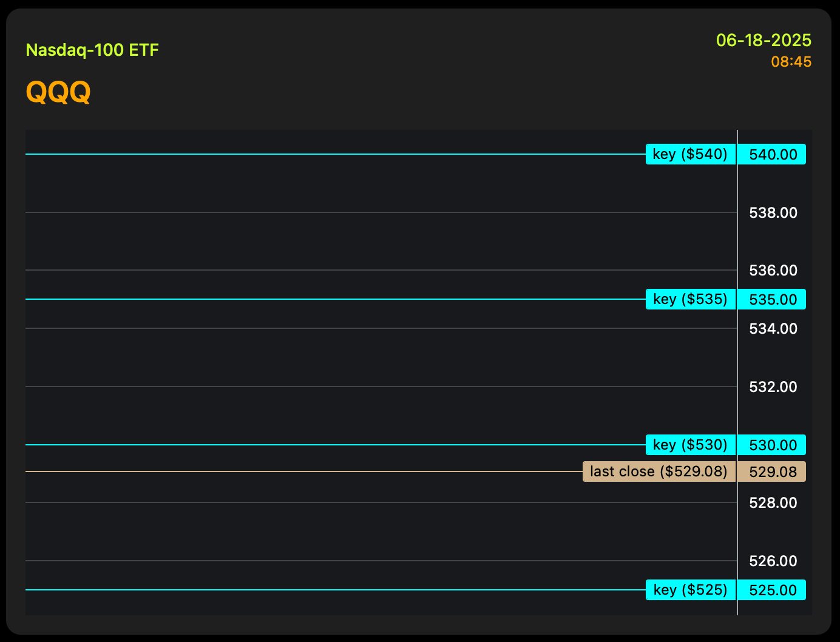This screenshot has height=642, width=840.
Task: Click the 08:45 time label
Action: [x=791, y=62]
